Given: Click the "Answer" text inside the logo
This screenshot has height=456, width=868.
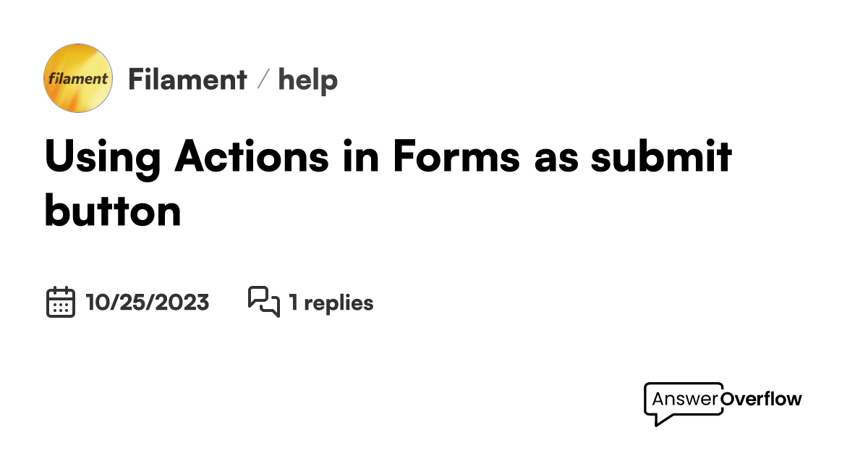Looking at the screenshot, I should tap(685, 398).
